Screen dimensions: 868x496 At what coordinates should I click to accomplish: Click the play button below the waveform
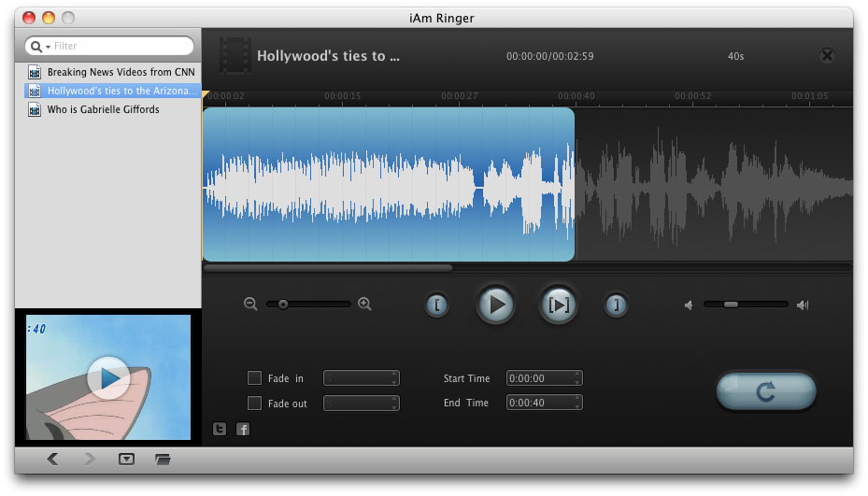[495, 305]
